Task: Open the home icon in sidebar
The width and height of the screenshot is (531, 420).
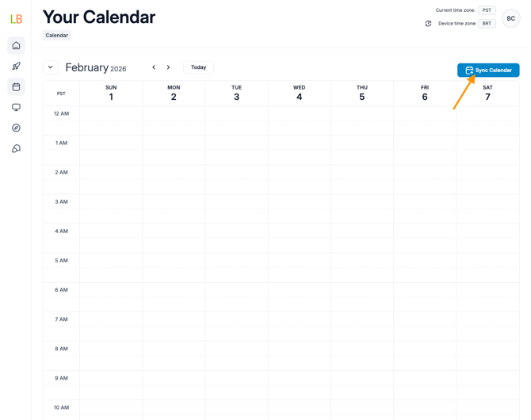Action: pos(16,46)
